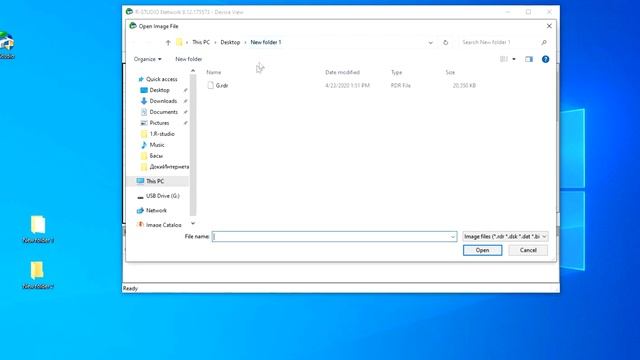Focus the File name input field
The width and height of the screenshot is (640, 360).
pos(330,237)
